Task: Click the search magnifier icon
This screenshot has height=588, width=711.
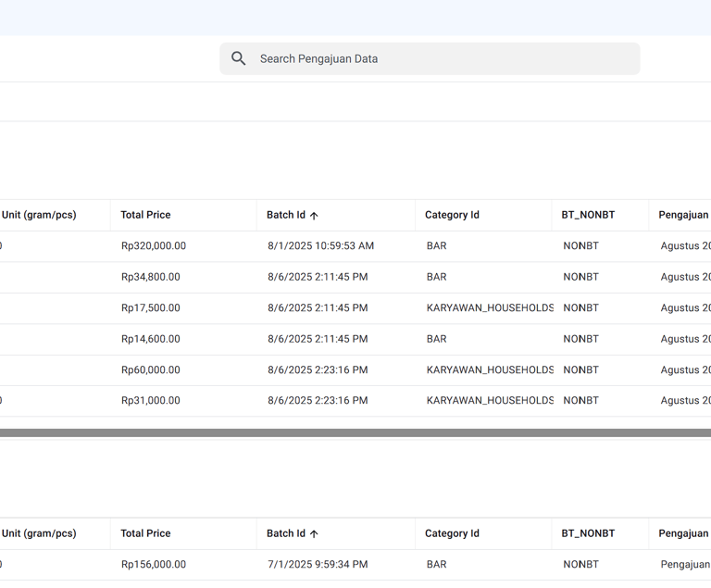Action: click(239, 58)
